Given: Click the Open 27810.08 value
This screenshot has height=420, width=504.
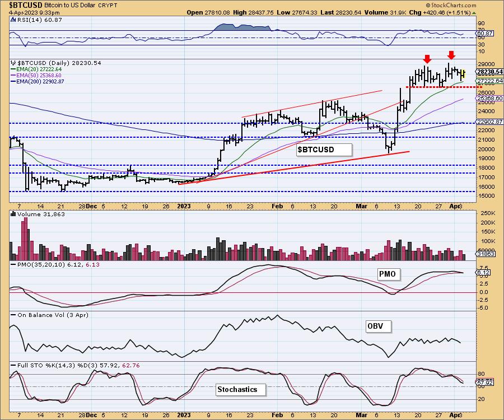Looking at the screenshot, I should (208, 12).
